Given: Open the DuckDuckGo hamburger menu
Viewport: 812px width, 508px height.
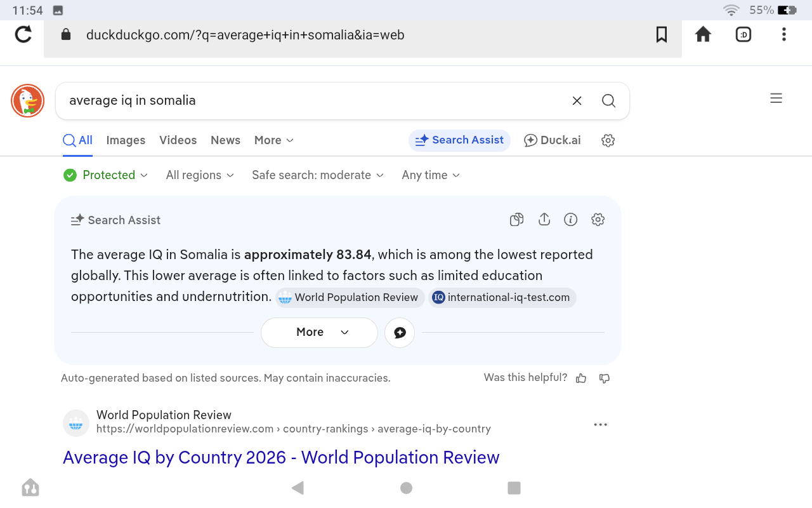Looking at the screenshot, I should point(776,98).
